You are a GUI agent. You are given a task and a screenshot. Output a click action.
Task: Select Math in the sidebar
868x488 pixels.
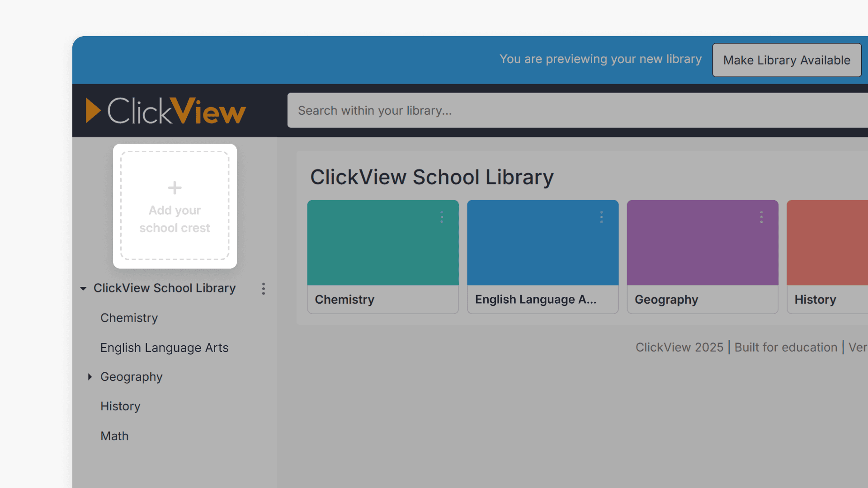pos(114,436)
